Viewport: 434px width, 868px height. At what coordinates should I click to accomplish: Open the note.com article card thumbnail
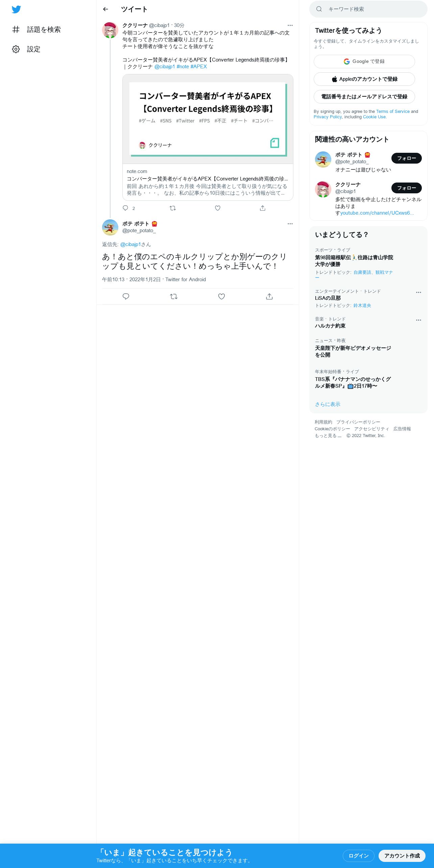[208, 119]
